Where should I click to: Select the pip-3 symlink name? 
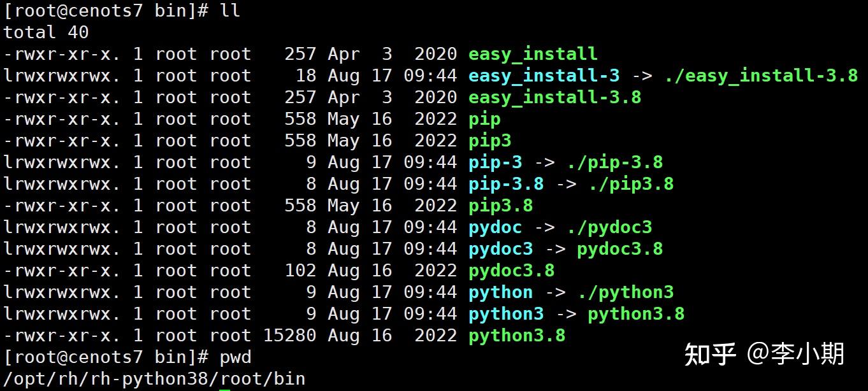495,162
